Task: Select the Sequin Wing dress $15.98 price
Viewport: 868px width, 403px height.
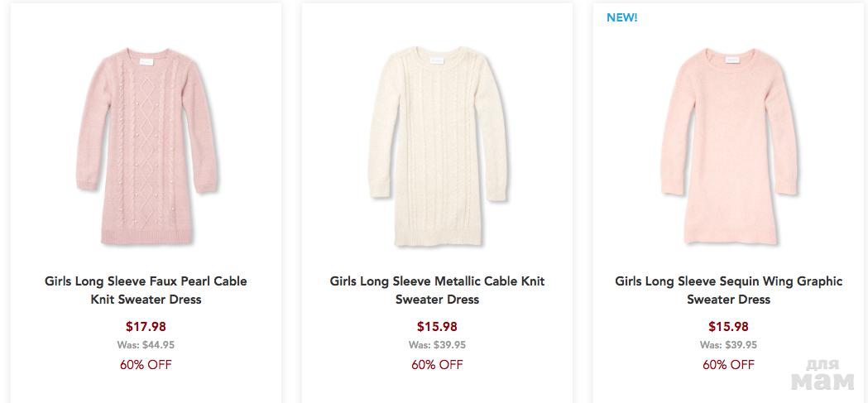Action: tap(728, 326)
